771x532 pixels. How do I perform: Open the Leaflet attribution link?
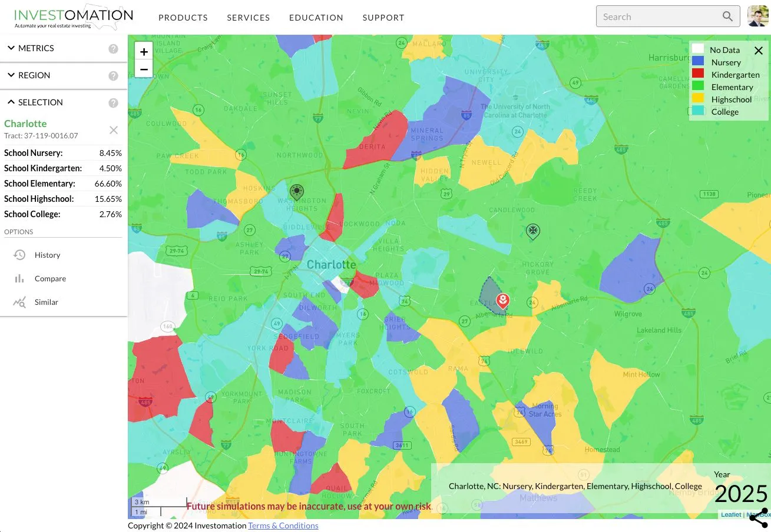pos(731,514)
